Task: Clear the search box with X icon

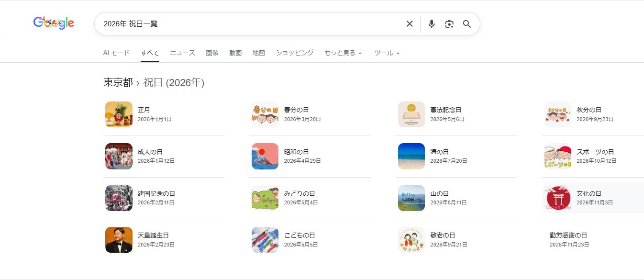Action: (410, 24)
